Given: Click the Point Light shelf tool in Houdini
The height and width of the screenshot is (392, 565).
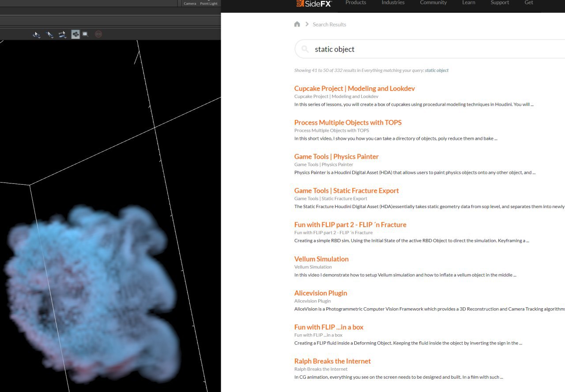Looking at the screenshot, I should [x=209, y=3].
